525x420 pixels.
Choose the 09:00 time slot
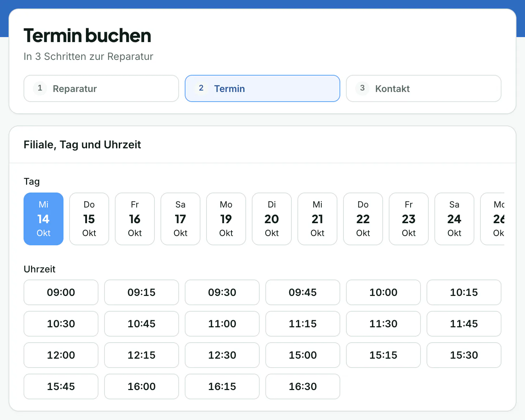point(61,292)
